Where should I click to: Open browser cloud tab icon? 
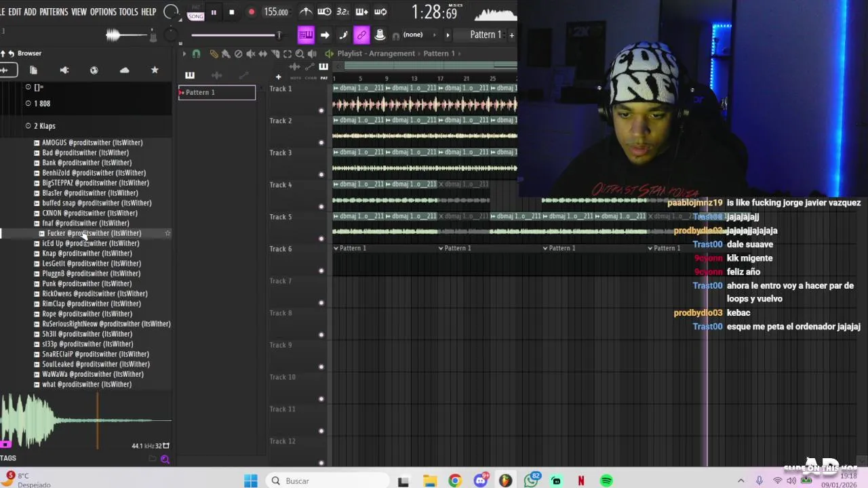click(x=124, y=70)
